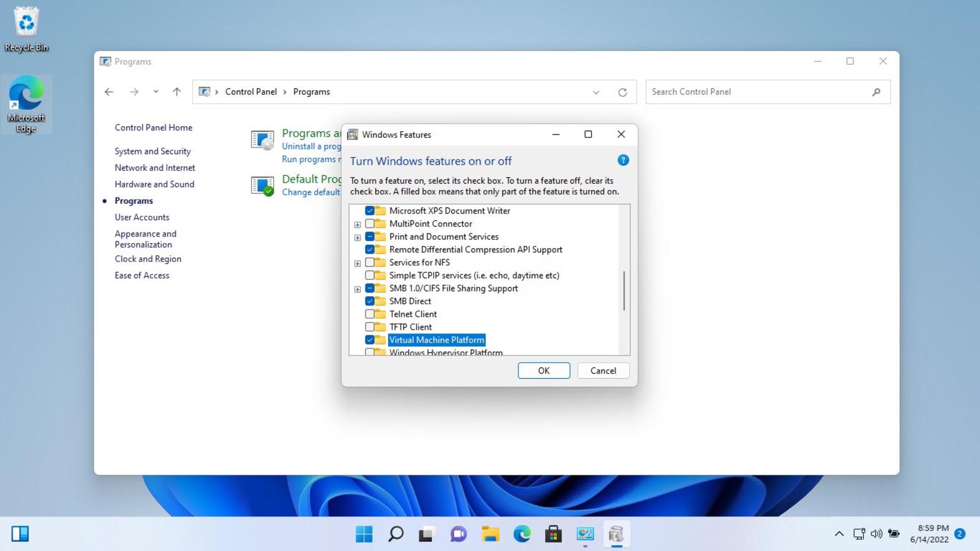The height and width of the screenshot is (551, 980).
Task: Open the address bar history dropdown
Action: coord(596,92)
